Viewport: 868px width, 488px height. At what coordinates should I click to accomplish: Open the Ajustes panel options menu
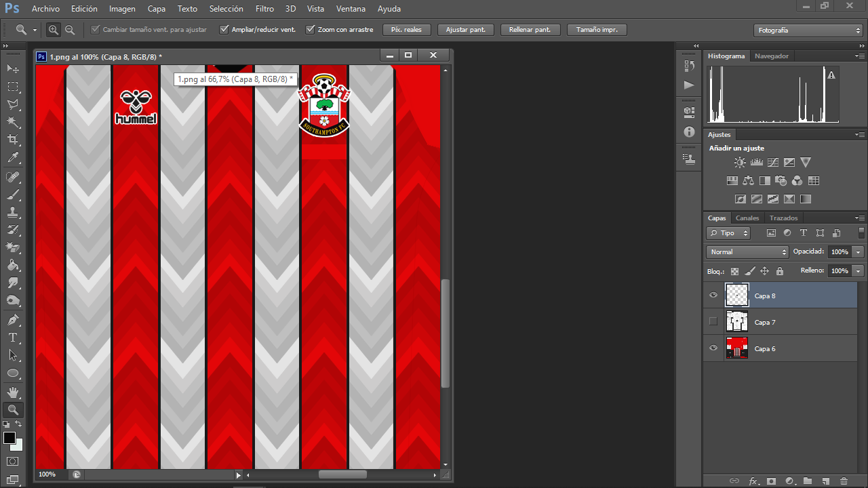tap(860, 135)
